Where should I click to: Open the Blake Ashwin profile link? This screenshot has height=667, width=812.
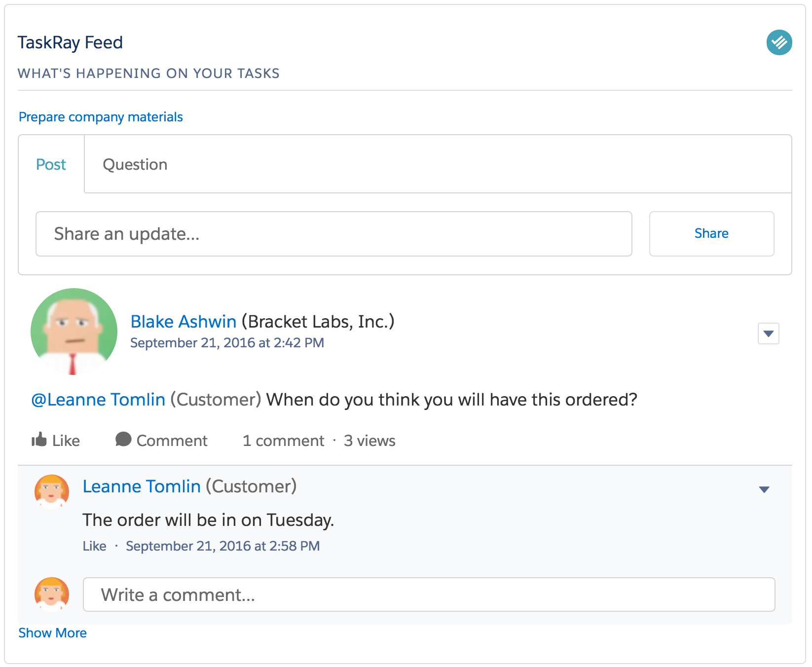[x=184, y=322]
